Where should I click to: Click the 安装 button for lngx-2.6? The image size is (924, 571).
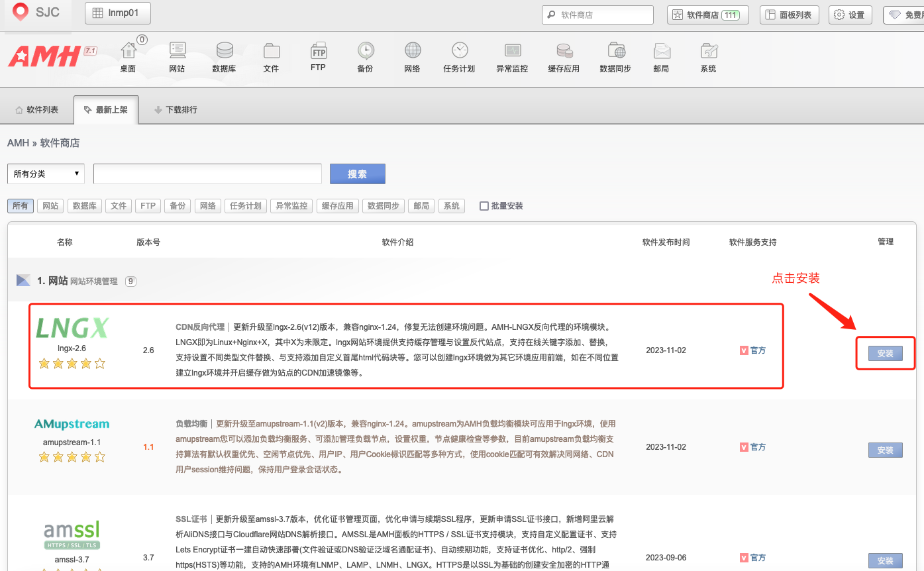pyautogui.click(x=885, y=353)
